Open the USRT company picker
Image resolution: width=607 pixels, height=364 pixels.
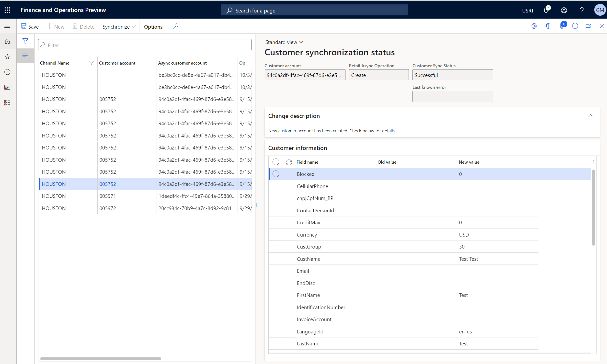528,10
